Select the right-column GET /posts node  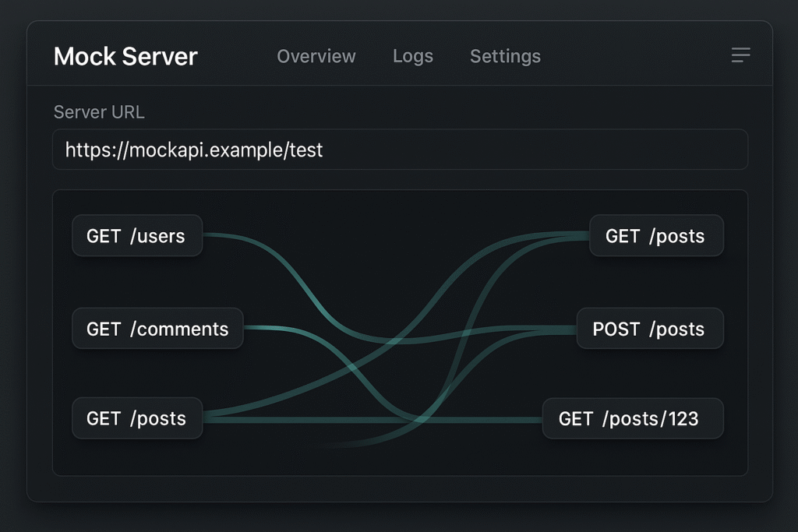[656, 235]
